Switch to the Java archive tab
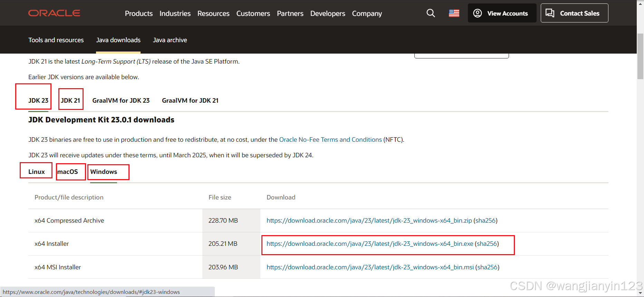The image size is (644, 297). pos(170,40)
